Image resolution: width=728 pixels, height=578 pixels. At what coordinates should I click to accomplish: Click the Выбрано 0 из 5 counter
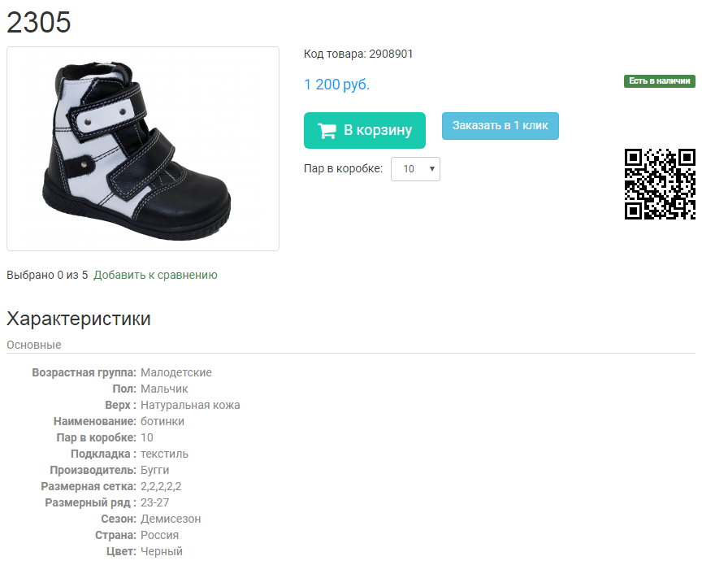[x=47, y=275]
